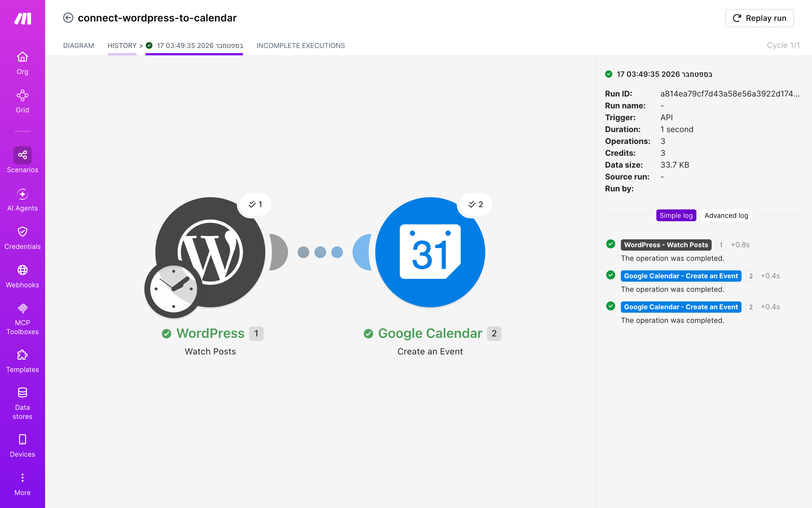
Task: Open the Grid section in sidebar
Action: point(23,101)
